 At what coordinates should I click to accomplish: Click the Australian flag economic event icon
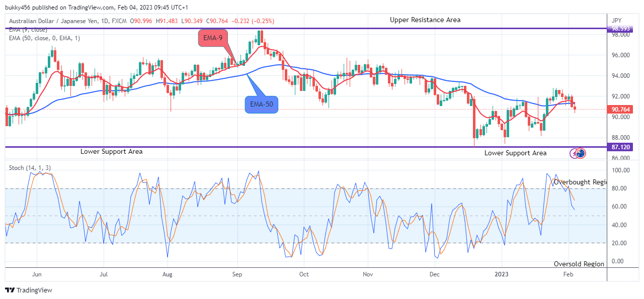[x=581, y=153]
